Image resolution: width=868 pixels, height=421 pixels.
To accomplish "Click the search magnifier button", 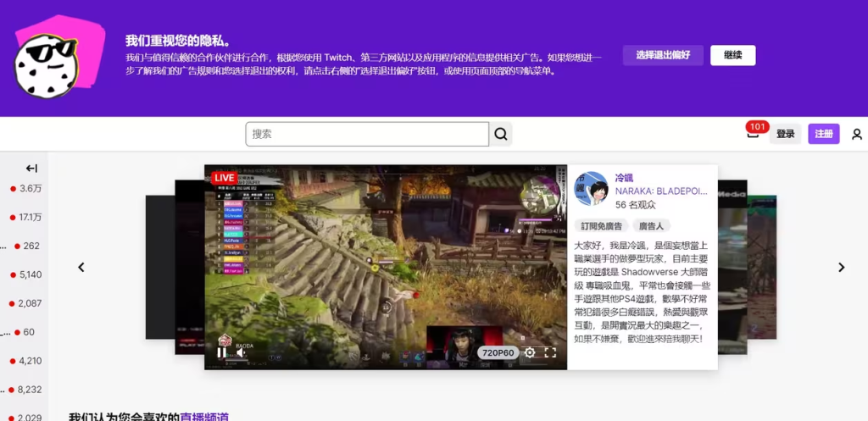I will click(x=500, y=134).
